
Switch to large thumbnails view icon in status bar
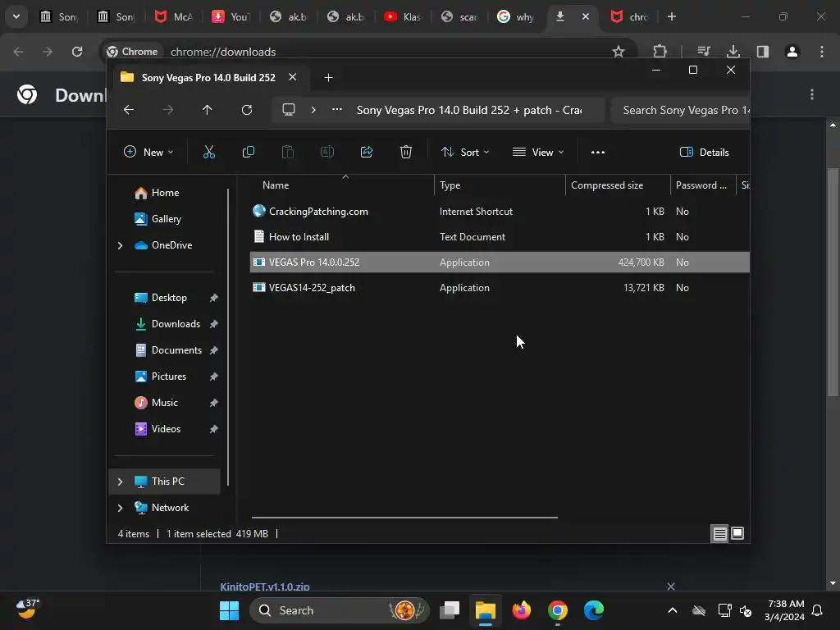[x=737, y=533]
